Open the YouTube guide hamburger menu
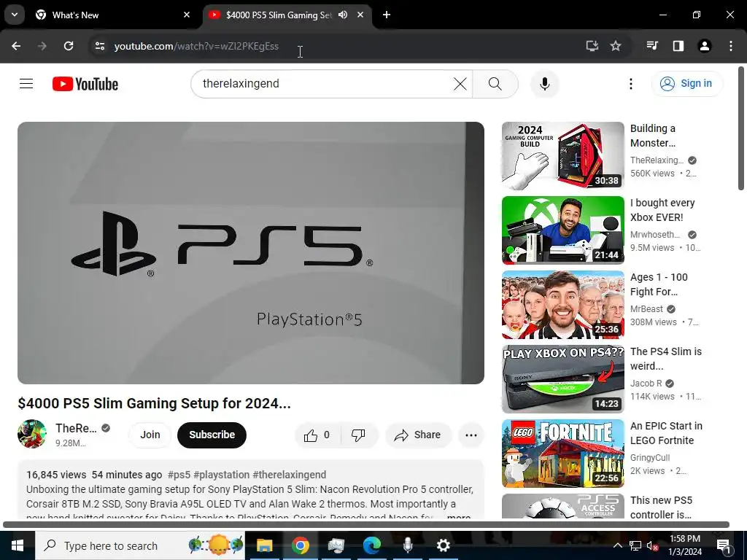This screenshot has height=560, width=747. coord(26,84)
